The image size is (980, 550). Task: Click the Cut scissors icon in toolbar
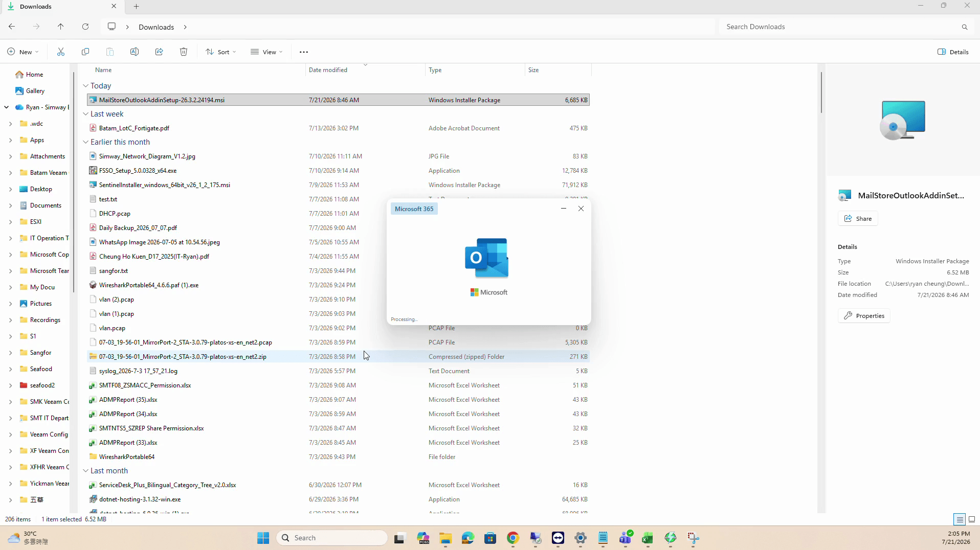pos(61,52)
